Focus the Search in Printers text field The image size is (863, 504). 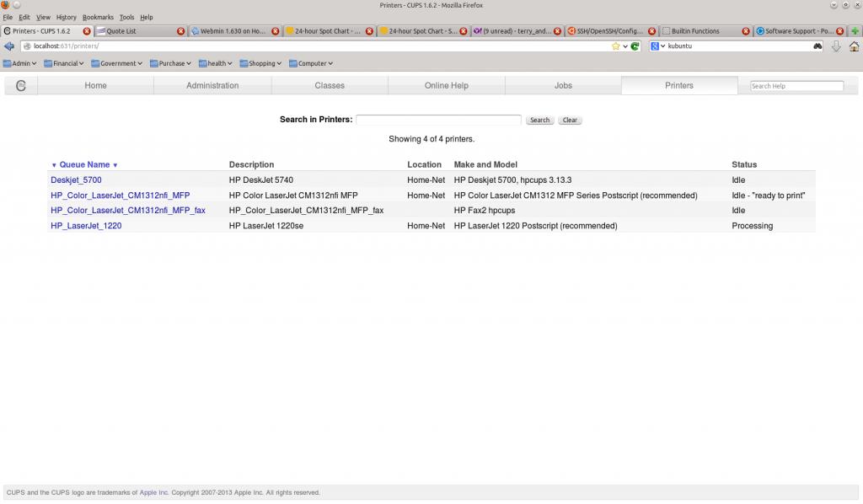[438, 120]
